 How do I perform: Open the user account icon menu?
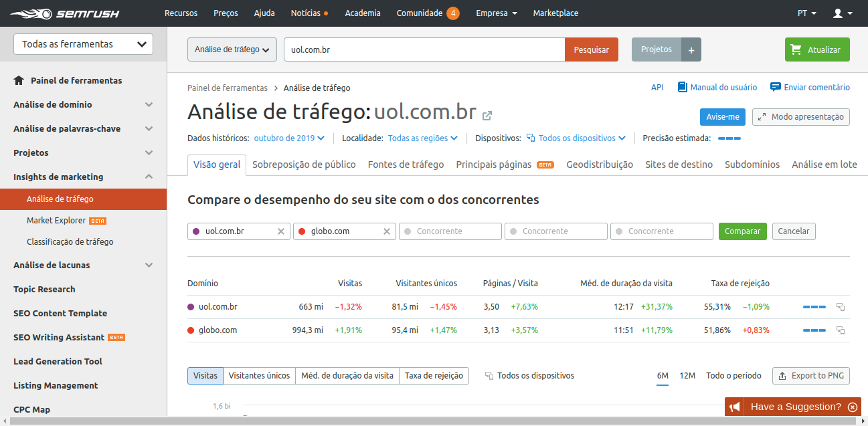coord(842,13)
